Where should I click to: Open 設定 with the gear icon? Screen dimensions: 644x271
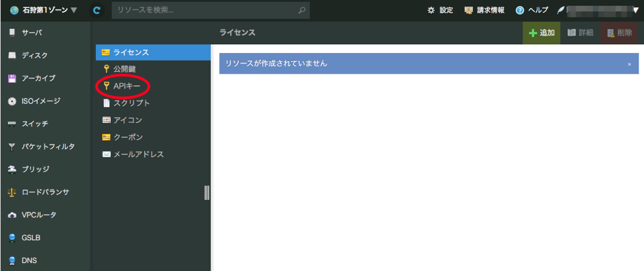coord(440,10)
